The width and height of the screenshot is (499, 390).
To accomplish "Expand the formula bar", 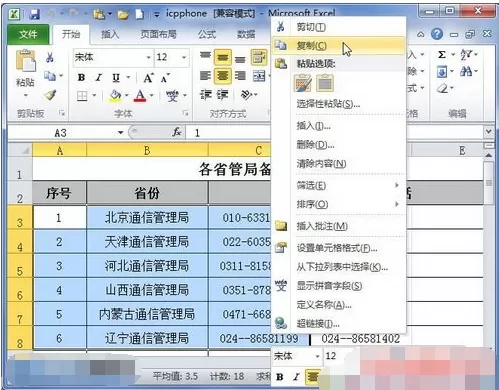I will tap(488, 132).
